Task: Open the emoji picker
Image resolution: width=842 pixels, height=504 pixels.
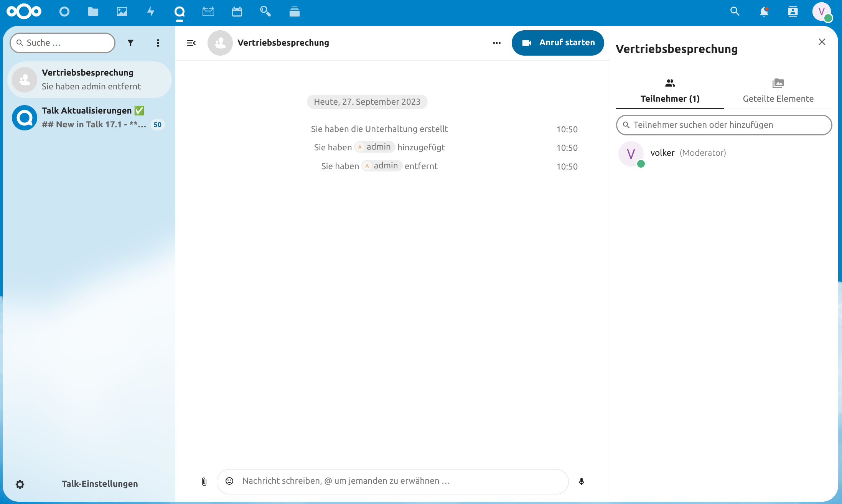Action: point(229,481)
